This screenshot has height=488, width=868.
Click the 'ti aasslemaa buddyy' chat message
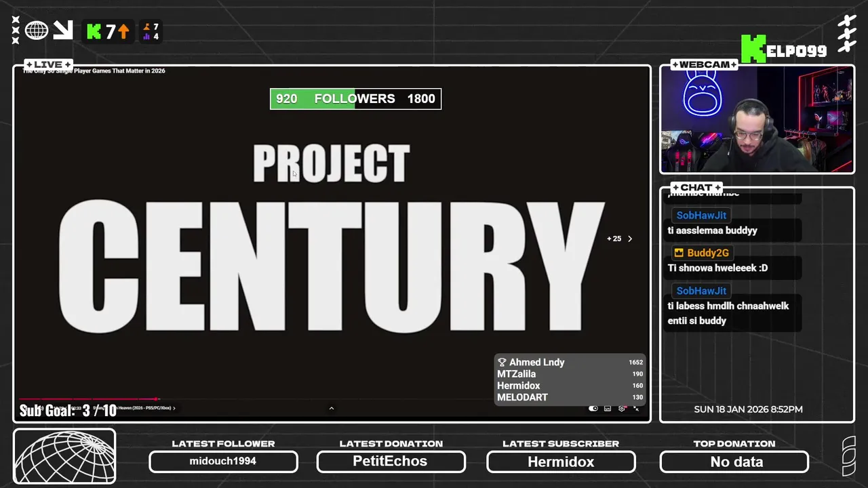coord(712,230)
